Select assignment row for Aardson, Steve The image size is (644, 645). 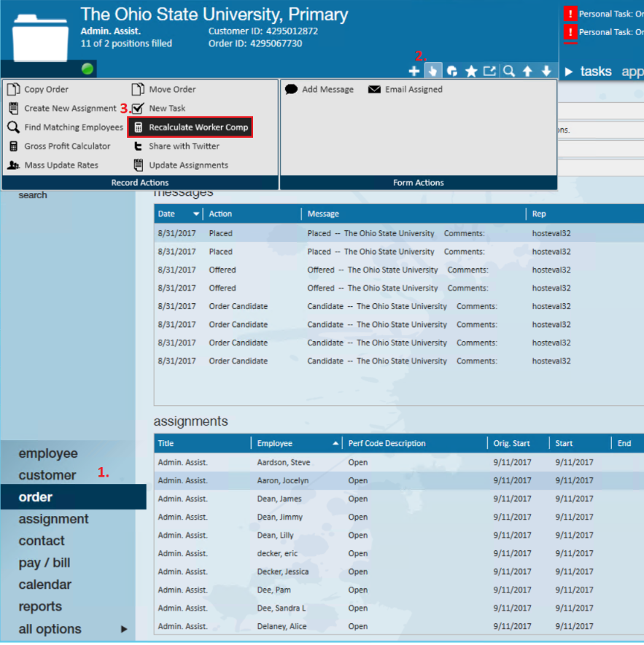tap(399, 462)
